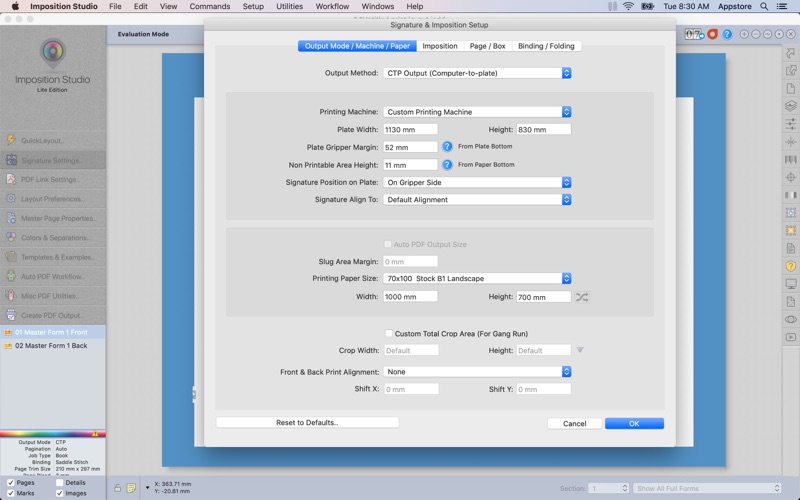Open Auto PDF Workflow in sidebar
Viewport: 800px width, 500px height.
point(53,277)
